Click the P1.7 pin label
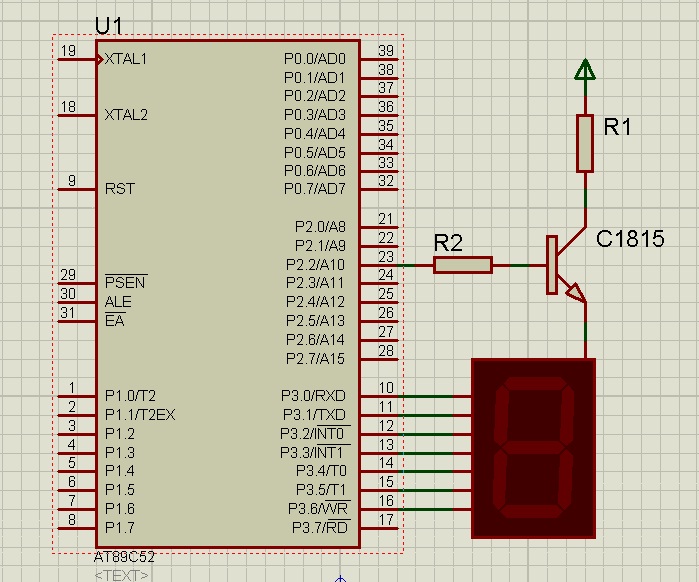 point(119,528)
